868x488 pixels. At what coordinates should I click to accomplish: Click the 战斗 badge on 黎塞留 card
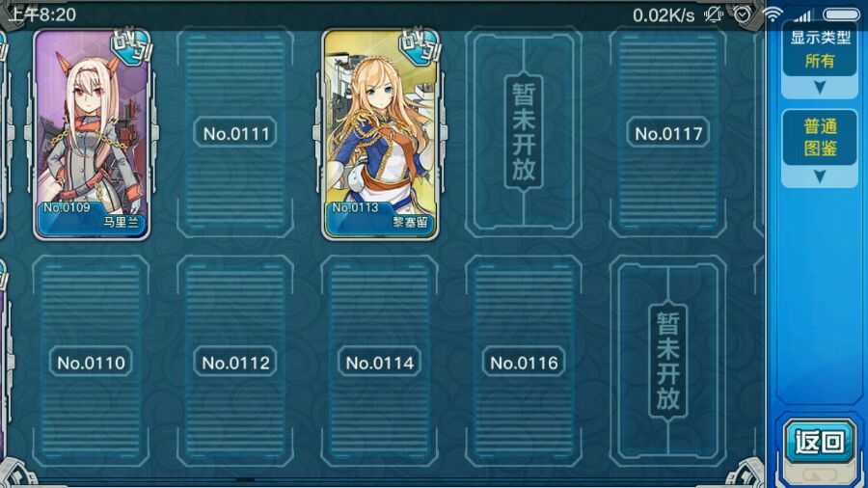pos(420,46)
